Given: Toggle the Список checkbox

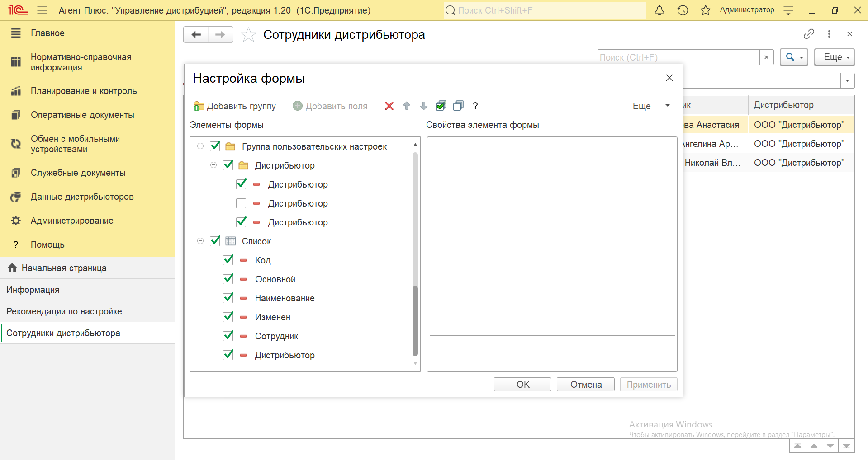Looking at the screenshot, I should pyautogui.click(x=215, y=241).
